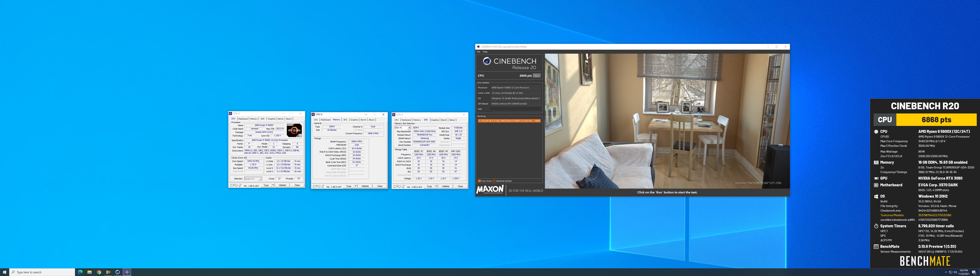This screenshot has height=276, width=980.
Task: Click the GPU icon in BenchMate panel
Action: coord(876,178)
